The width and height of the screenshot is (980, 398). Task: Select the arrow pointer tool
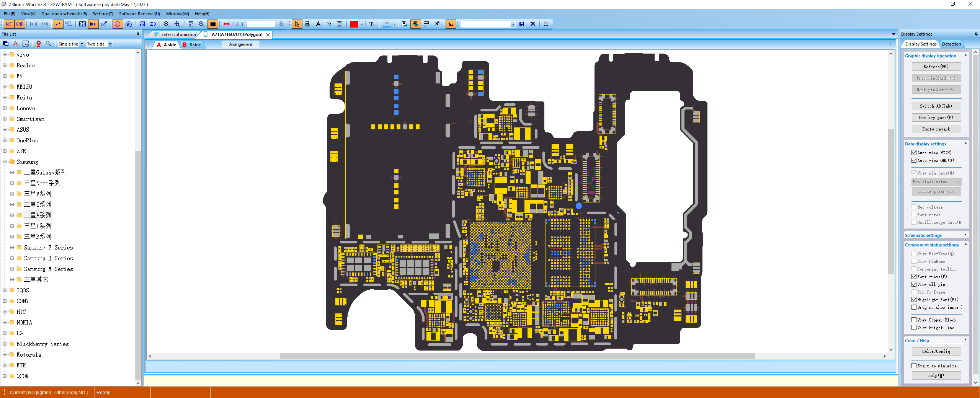coord(297,24)
